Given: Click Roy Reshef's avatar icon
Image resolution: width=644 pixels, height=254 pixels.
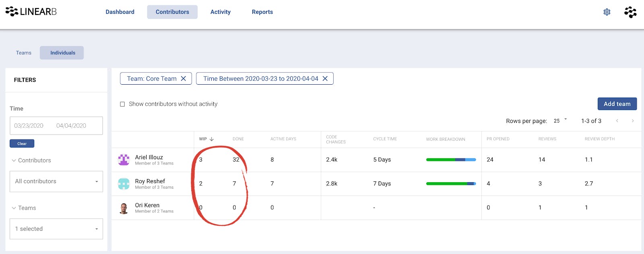Looking at the screenshot, I should pos(124,184).
